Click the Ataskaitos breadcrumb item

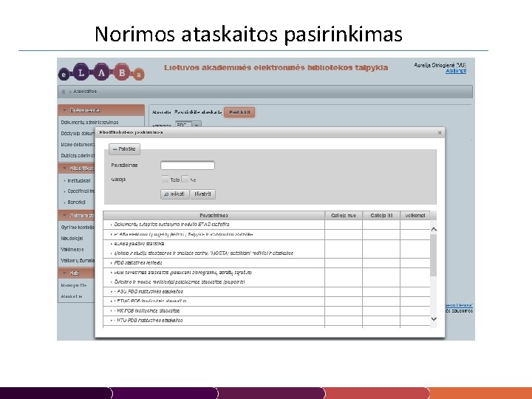[85, 92]
